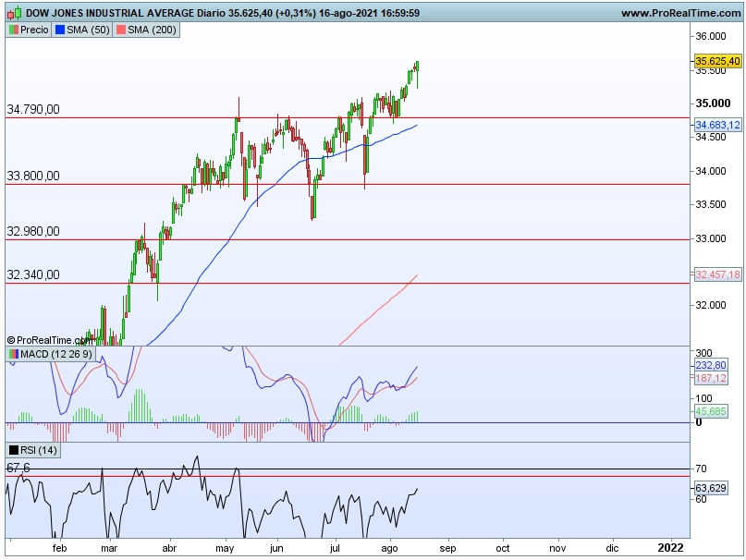Jump to abr on the time axis
Screen dimensions: 746x560
(169, 548)
